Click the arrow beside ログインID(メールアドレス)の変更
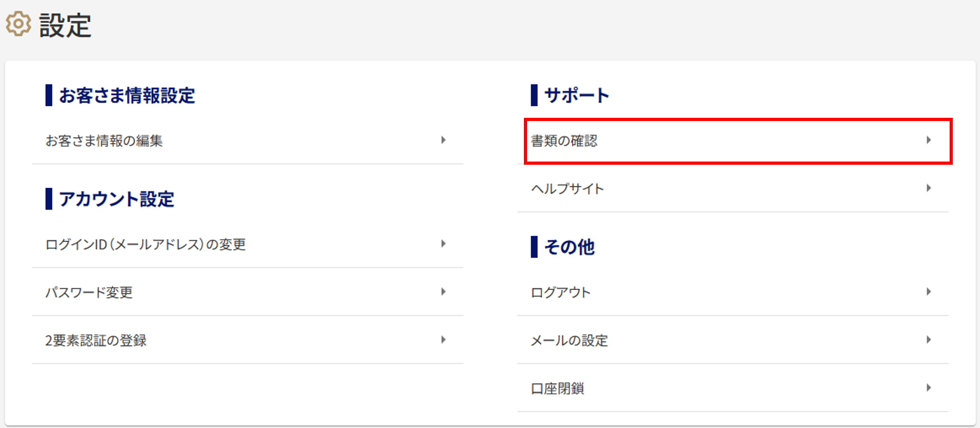The width and height of the screenshot is (980, 428). [x=443, y=243]
